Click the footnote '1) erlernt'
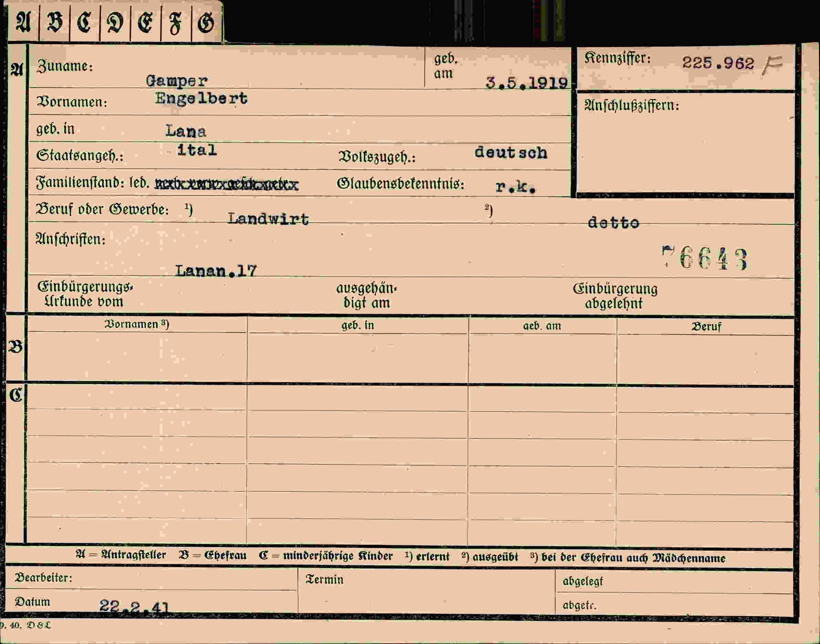Viewport: 820px width, 644px height. click(x=427, y=557)
